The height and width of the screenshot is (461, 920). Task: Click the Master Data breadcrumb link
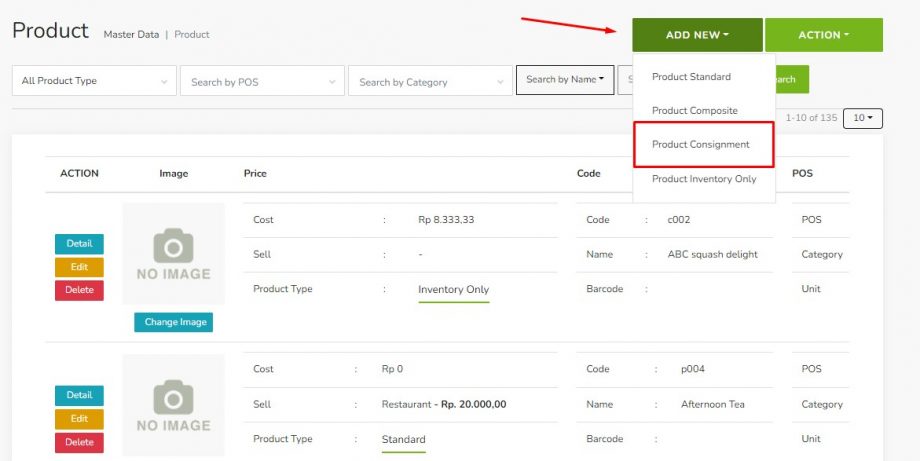coord(131,35)
